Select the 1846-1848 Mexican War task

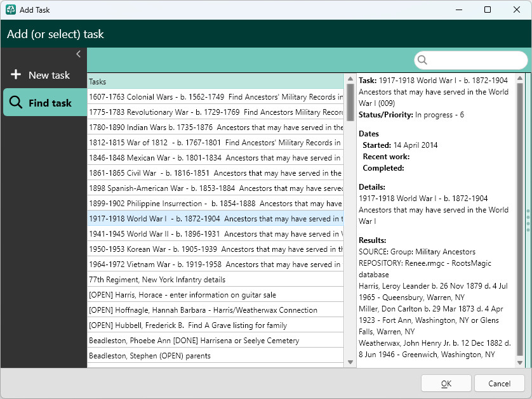(x=215, y=158)
